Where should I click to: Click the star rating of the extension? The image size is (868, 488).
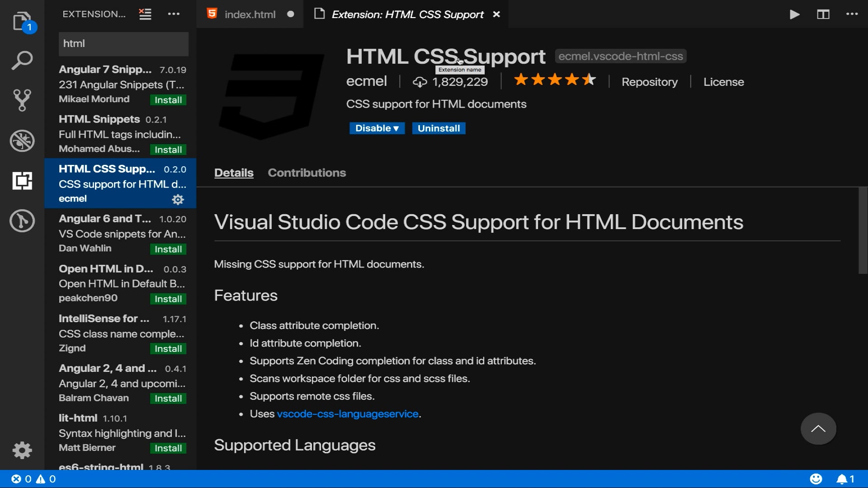pyautogui.click(x=555, y=80)
